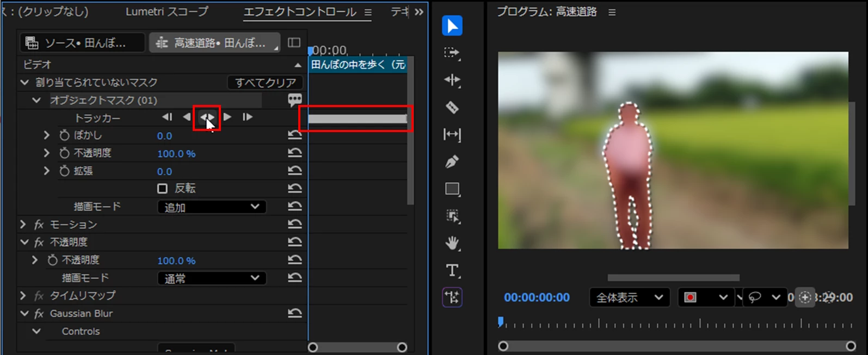Reset the mask 描画モード 追加 setting
The image size is (868, 355).
[294, 207]
